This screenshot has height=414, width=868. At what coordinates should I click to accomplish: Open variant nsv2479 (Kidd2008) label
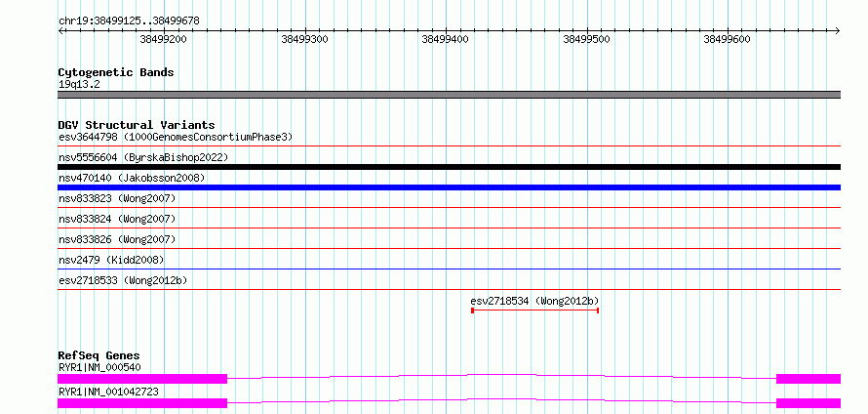point(111,260)
